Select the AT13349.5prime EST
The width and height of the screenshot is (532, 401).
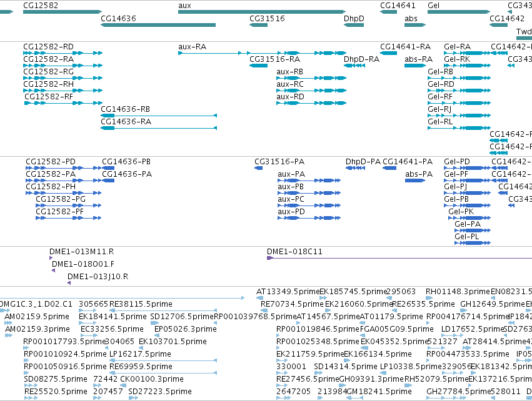(259, 298)
